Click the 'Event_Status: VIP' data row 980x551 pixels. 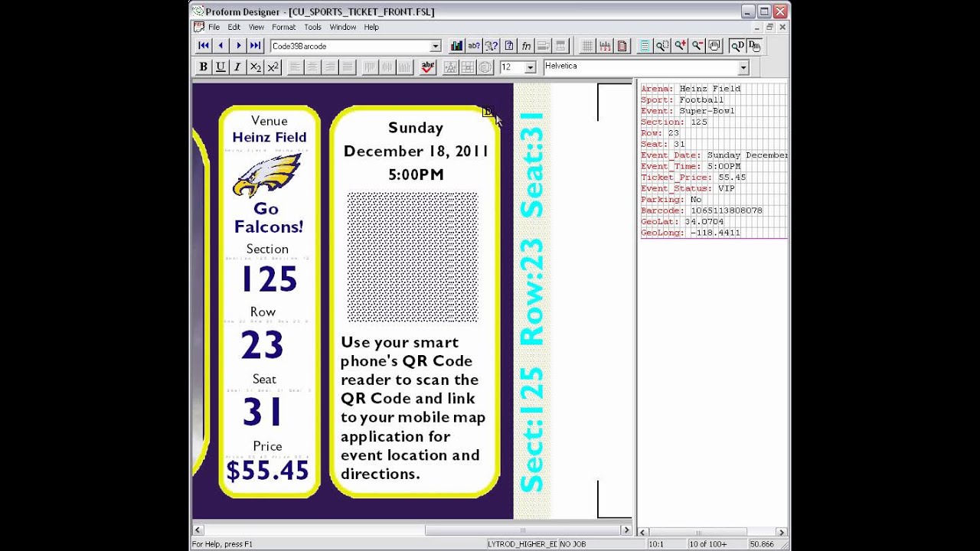pos(688,188)
